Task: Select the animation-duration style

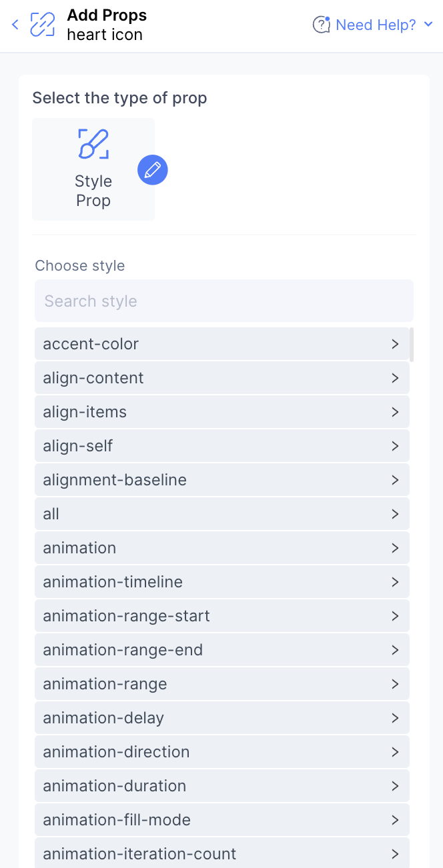Action: tap(221, 785)
